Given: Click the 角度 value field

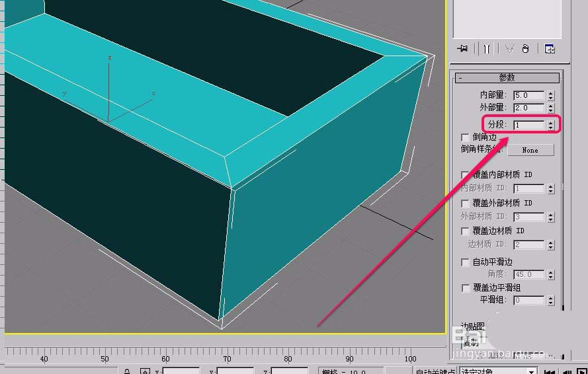Looking at the screenshot, I should tap(528, 274).
